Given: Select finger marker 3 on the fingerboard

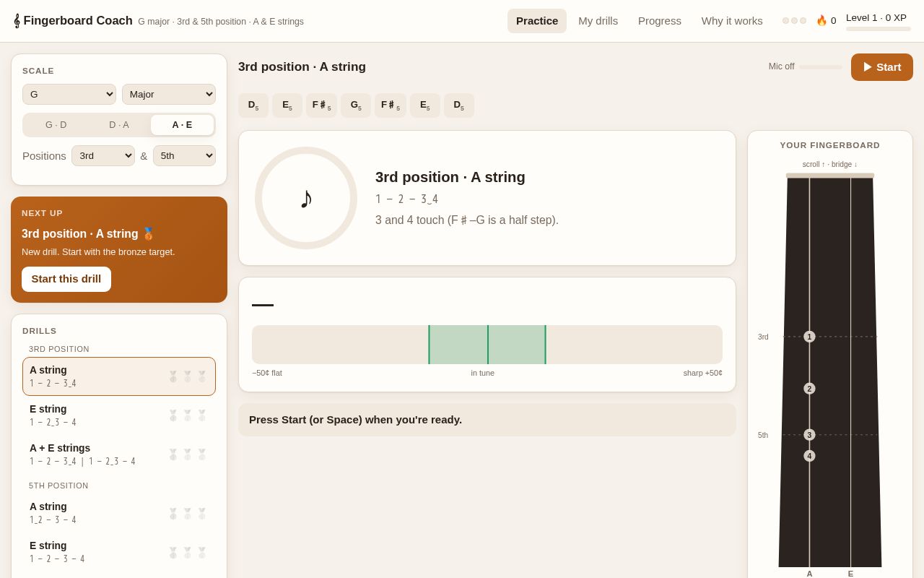Looking at the screenshot, I should pos(809,435).
